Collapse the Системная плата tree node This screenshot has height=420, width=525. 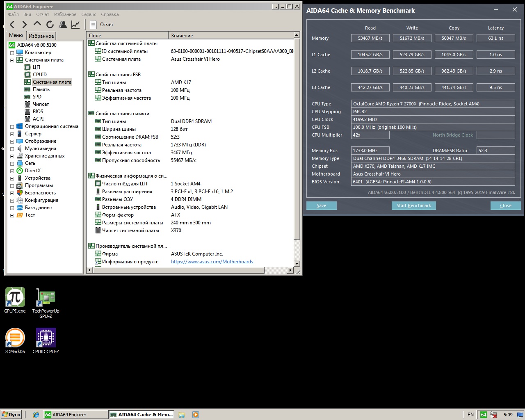pos(12,60)
